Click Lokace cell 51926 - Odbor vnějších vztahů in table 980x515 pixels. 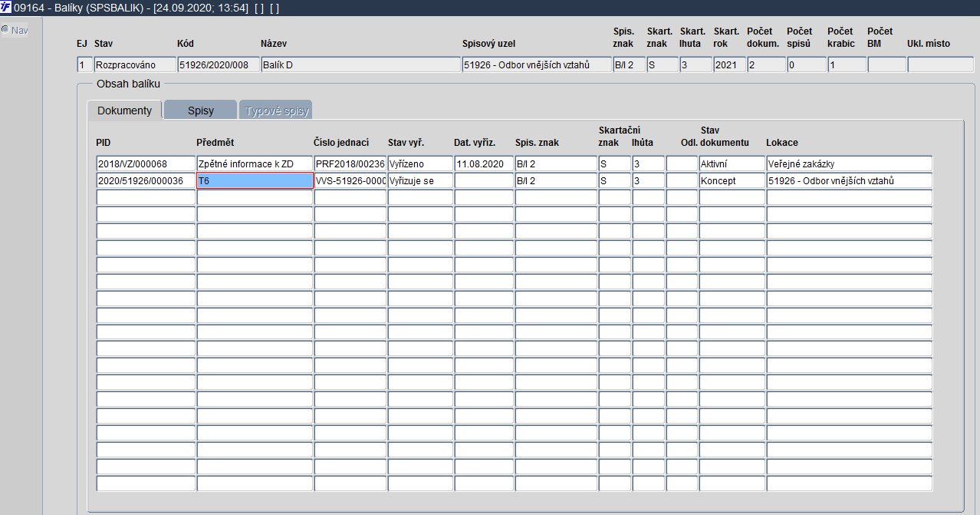[849, 180]
